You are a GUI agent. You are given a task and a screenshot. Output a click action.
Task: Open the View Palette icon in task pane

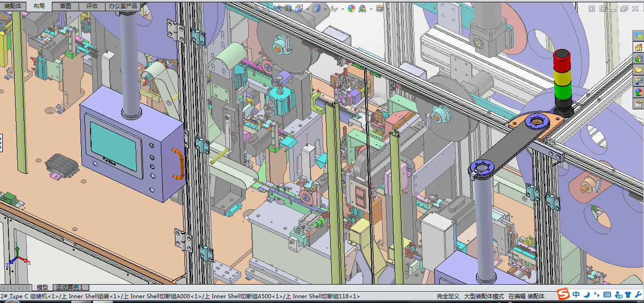pos(638,81)
